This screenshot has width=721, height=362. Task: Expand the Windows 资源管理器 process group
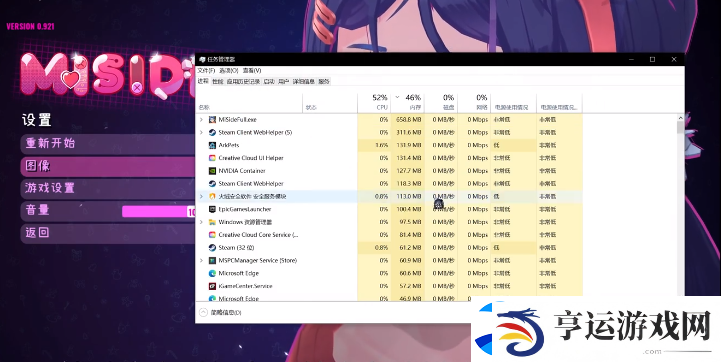pos(201,222)
